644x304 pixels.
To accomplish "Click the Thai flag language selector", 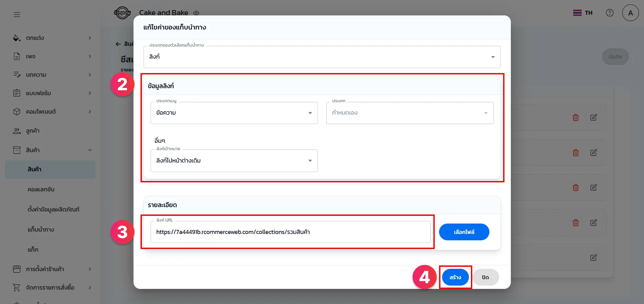I will click(x=583, y=13).
